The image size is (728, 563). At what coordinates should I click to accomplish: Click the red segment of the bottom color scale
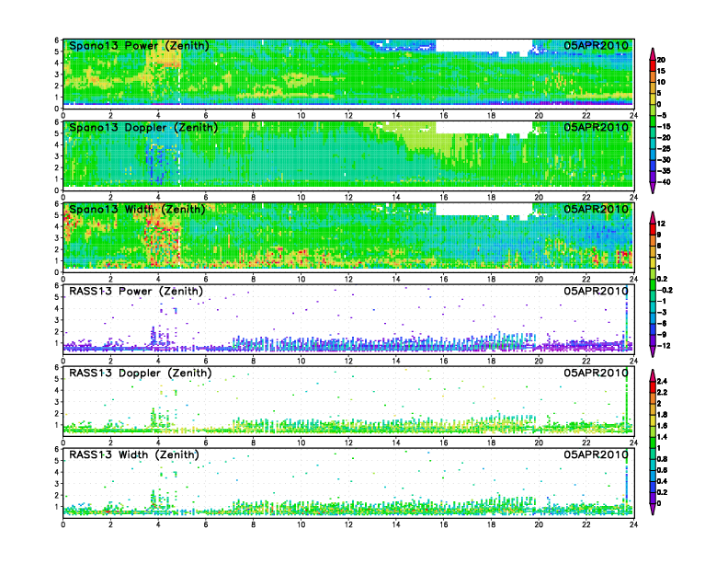coord(653,387)
